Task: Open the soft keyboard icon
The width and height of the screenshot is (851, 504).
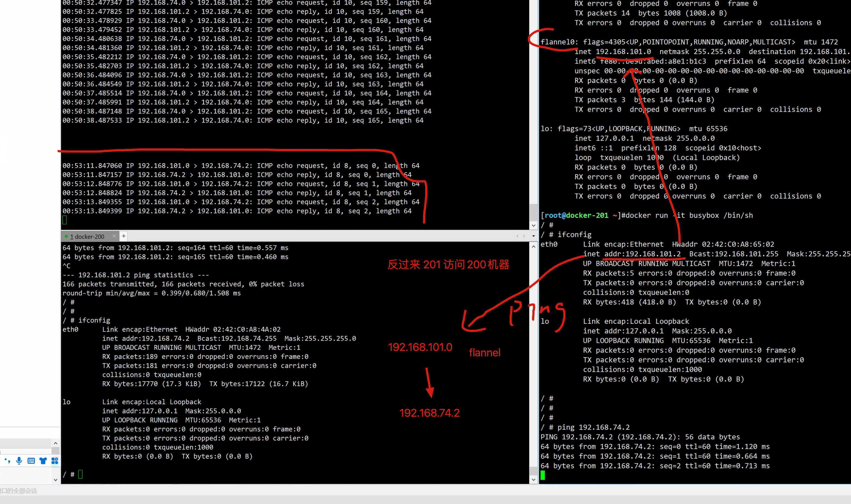Action: click(x=31, y=461)
